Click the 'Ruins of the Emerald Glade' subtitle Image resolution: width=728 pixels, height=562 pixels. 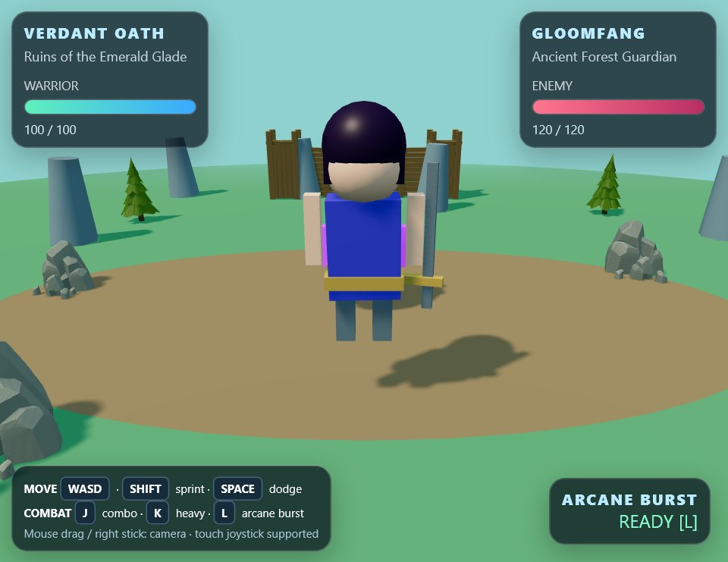(105, 57)
